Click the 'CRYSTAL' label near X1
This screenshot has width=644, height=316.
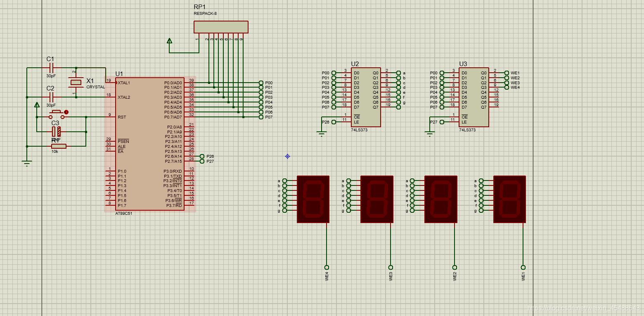(x=95, y=87)
